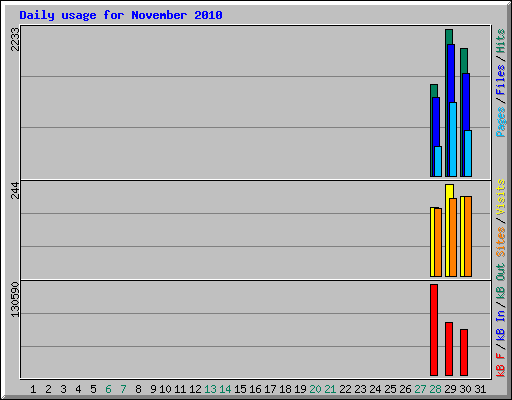Image resolution: width=512 pixels, height=400 pixels.
Task: Select the cyan pages bar for day 29
Action: tap(453, 139)
